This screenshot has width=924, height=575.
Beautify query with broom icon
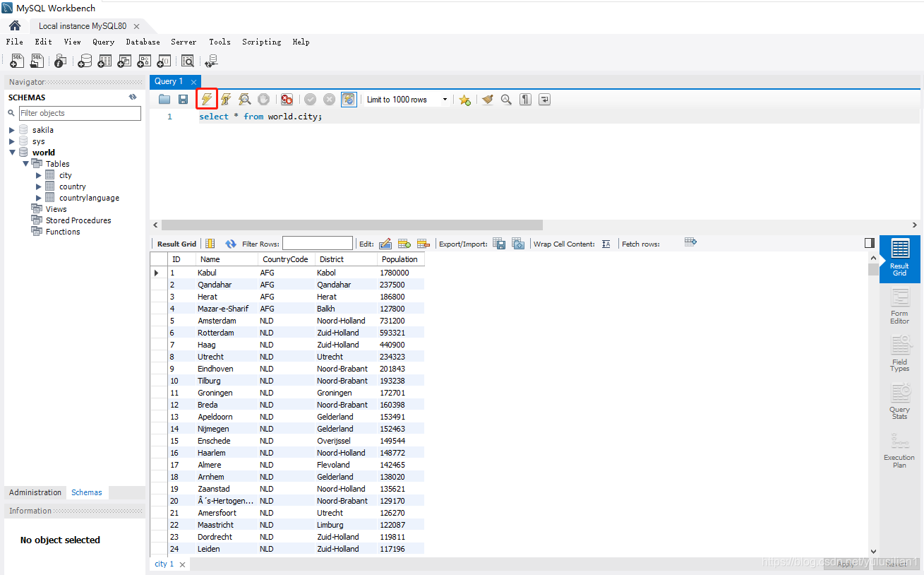tap(487, 100)
